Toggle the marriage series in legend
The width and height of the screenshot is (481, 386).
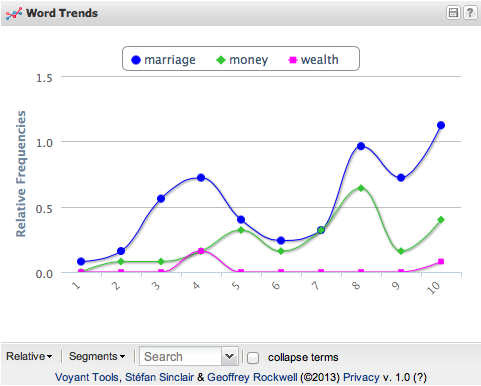click(x=163, y=60)
